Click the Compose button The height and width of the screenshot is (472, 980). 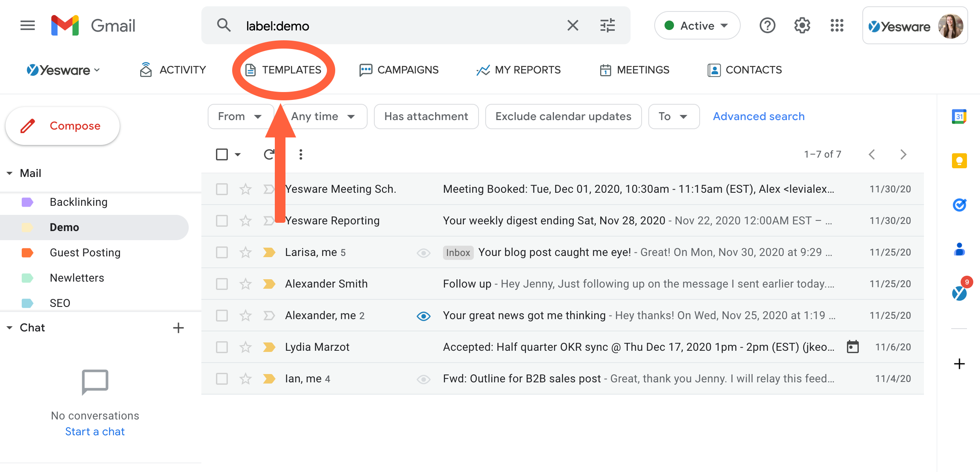tap(62, 126)
